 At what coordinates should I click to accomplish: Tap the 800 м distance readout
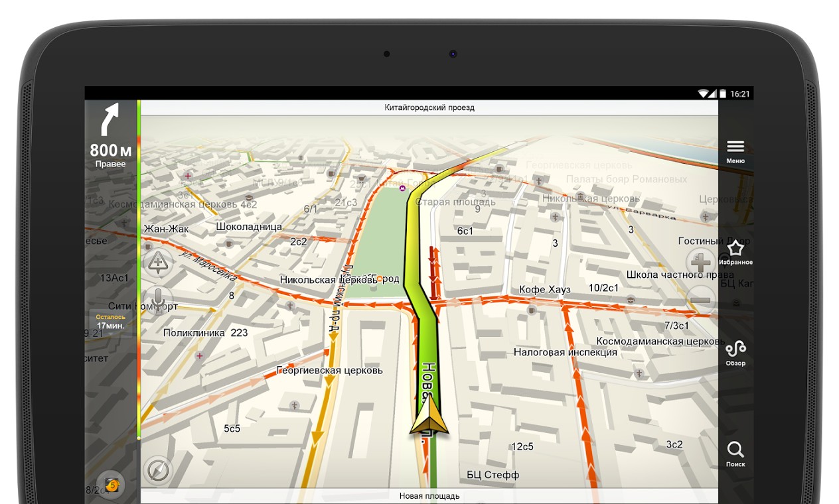[111, 151]
